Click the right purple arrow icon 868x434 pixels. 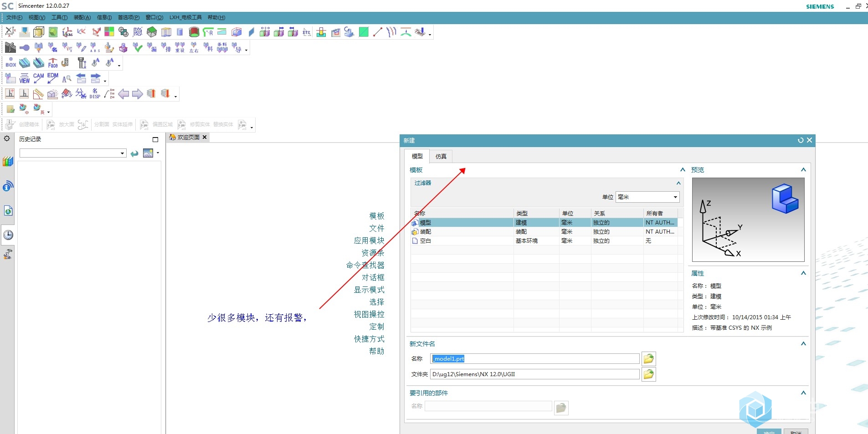coord(138,94)
